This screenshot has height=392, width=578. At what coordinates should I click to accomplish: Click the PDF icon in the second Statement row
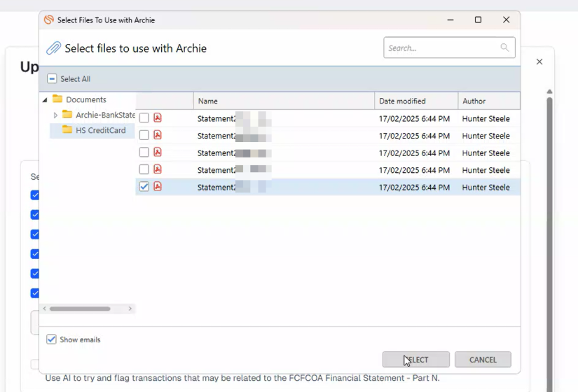(x=158, y=135)
